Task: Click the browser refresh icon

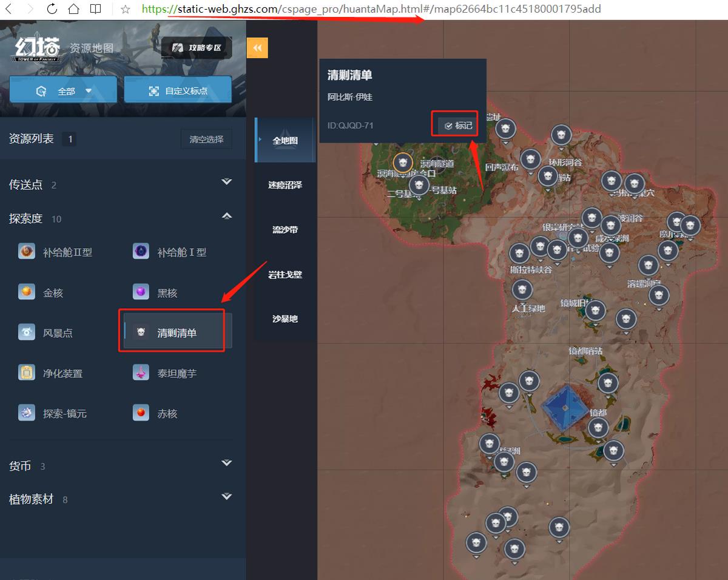Action: click(x=52, y=9)
